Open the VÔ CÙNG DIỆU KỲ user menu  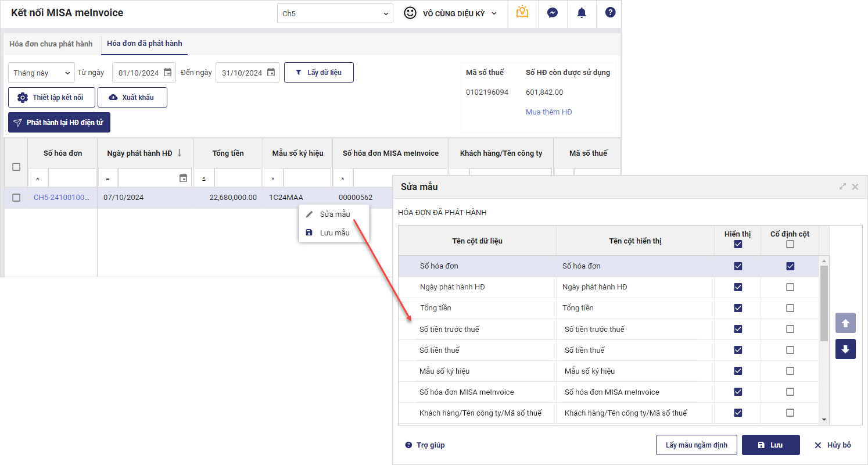pyautogui.click(x=451, y=13)
